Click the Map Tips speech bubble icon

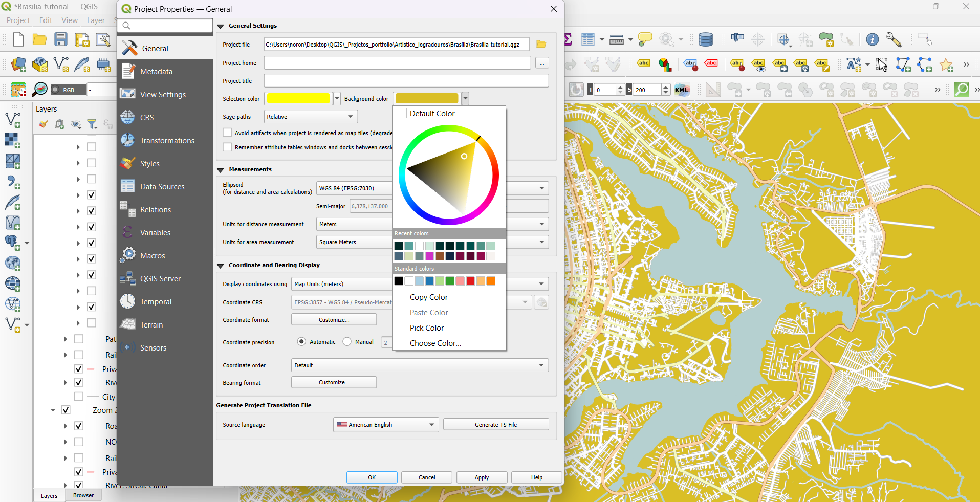click(645, 39)
